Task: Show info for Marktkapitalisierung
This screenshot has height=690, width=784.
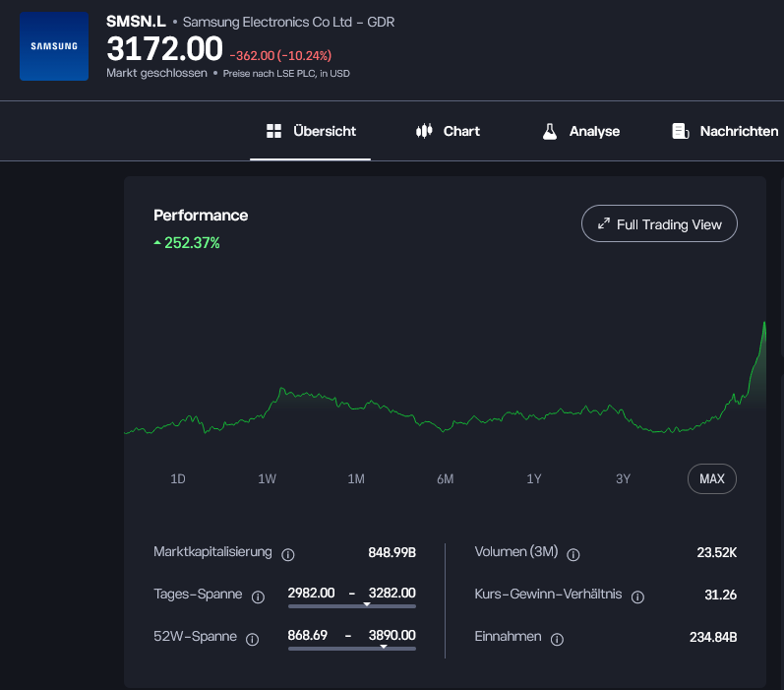Action: (x=288, y=554)
